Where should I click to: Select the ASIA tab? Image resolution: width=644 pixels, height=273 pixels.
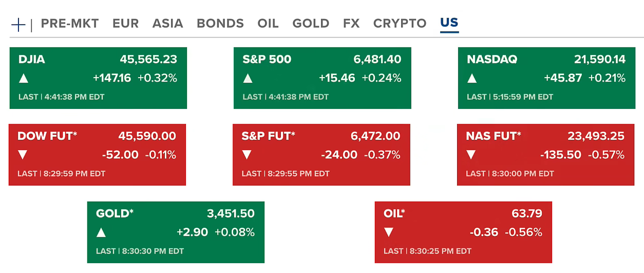tap(167, 24)
